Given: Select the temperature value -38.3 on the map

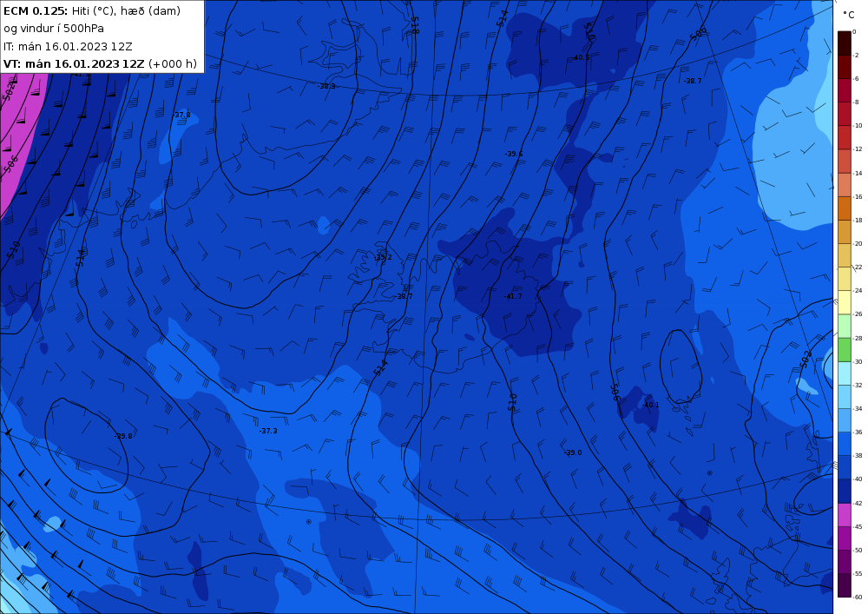Looking at the screenshot, I should click(x=326, y=86).
